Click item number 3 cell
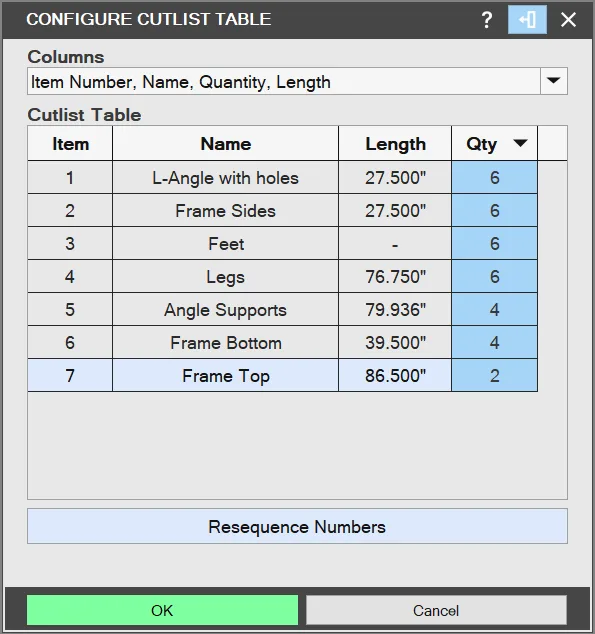Viewport: 595px width, 634px height. click(70, 244)
